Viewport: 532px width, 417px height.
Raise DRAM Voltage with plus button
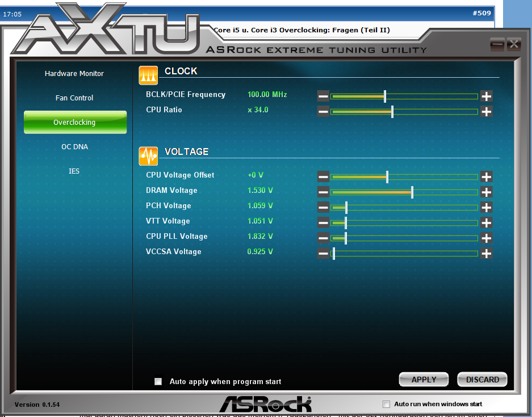pyautogui.click(x=487, y=192)
